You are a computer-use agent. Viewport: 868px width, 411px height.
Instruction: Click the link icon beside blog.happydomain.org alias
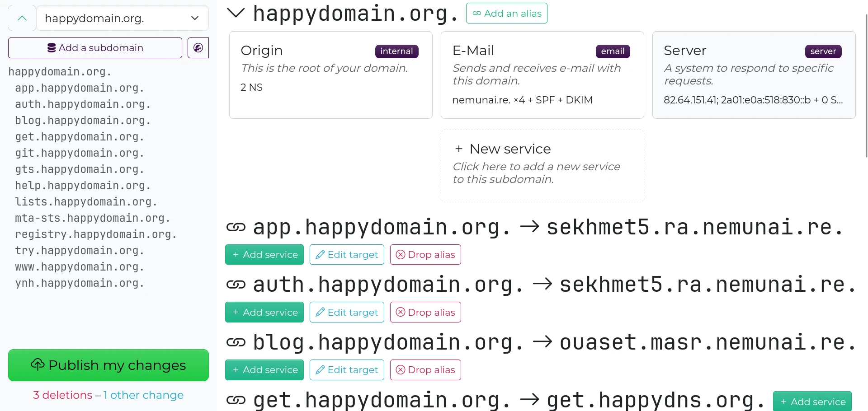tap(236, 342)
